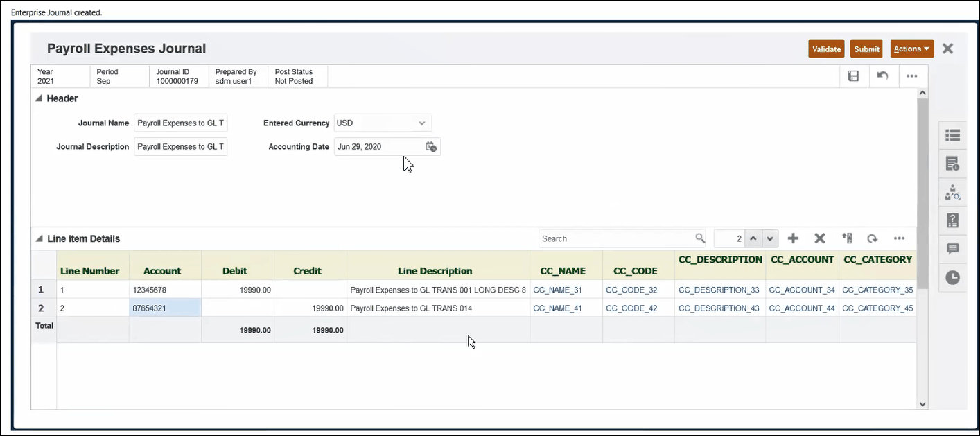Collapse the Line Item Details section
The height and width of the screenshot is (436, 980).
click(x=40, y=239)
